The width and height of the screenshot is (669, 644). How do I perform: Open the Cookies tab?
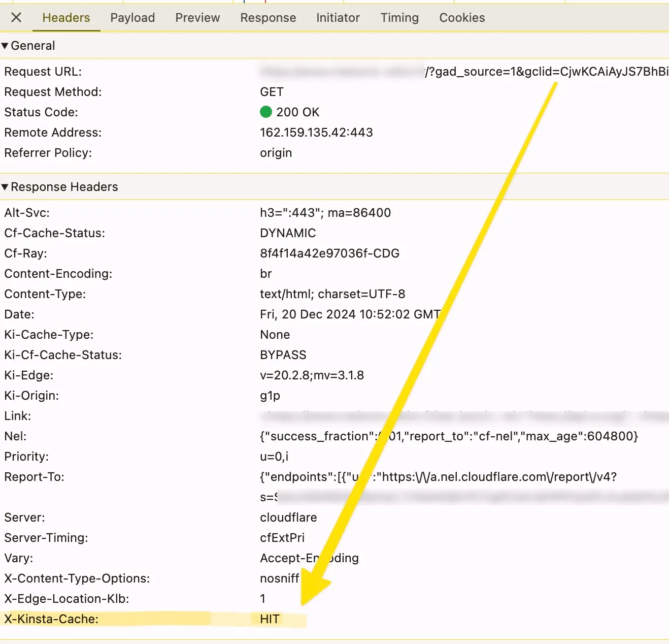coord(461,17)
